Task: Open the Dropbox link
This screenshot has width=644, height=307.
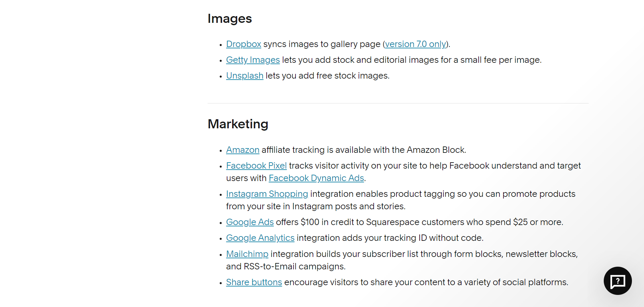Action: pyautogui.click(x=244, y=44)
